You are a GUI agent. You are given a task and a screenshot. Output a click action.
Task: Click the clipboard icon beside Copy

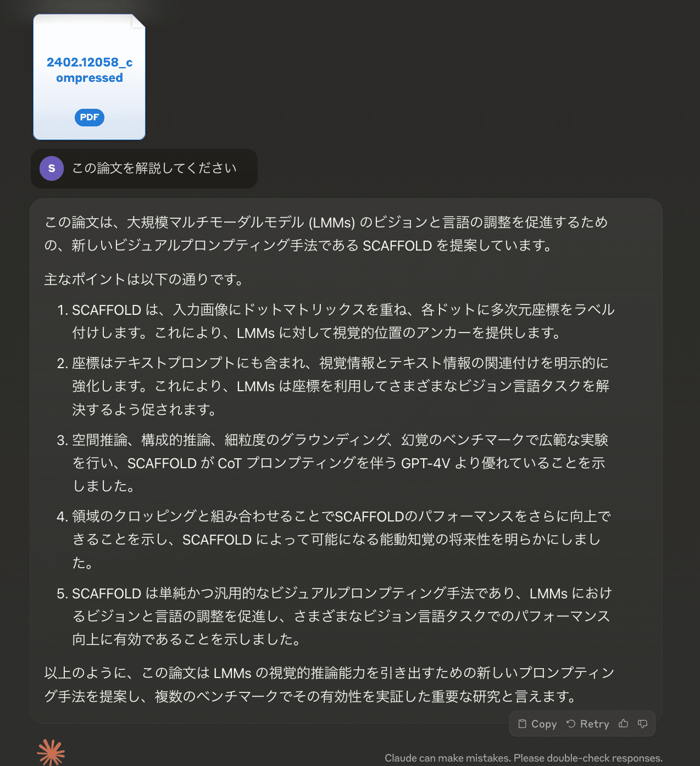click(523, 724)
